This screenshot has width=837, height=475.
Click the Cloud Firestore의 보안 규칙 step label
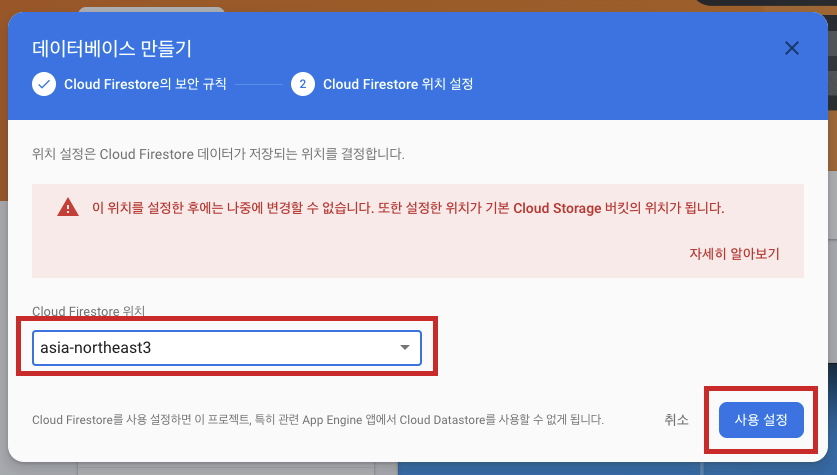point(145,84)
